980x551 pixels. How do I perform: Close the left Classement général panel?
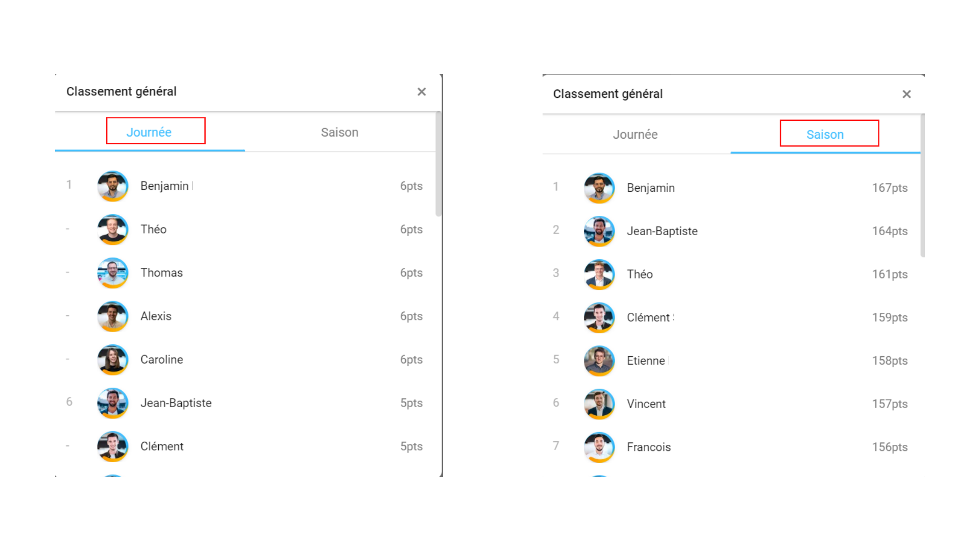click(421, 92)
